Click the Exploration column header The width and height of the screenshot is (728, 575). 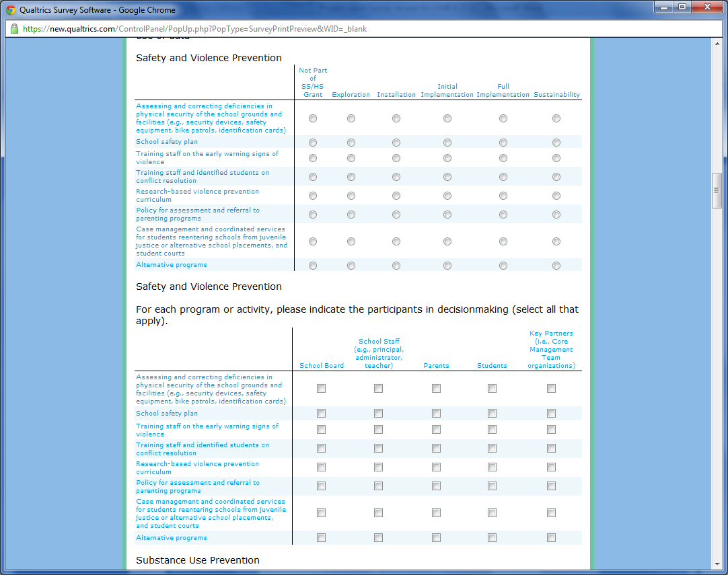click(x=351, y=95)
